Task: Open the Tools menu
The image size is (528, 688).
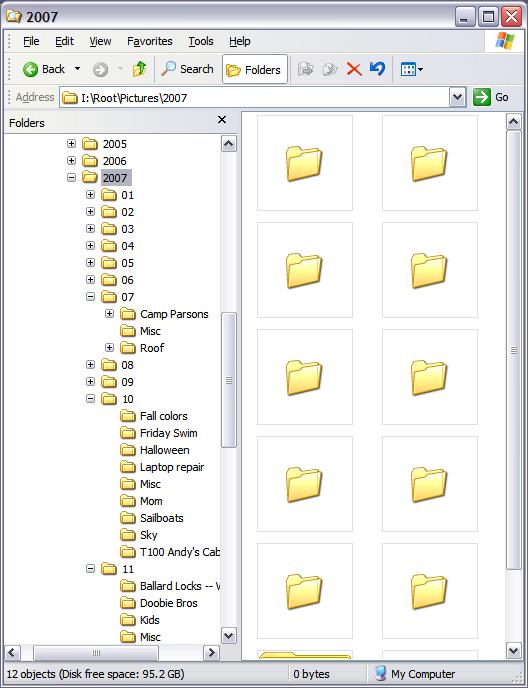Action: (201, 41)
